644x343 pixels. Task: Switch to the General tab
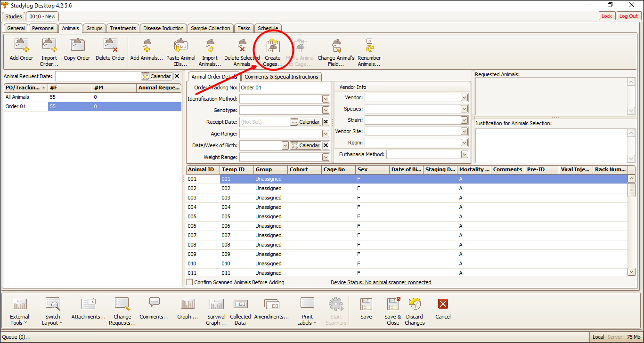[x=16, y=28]
